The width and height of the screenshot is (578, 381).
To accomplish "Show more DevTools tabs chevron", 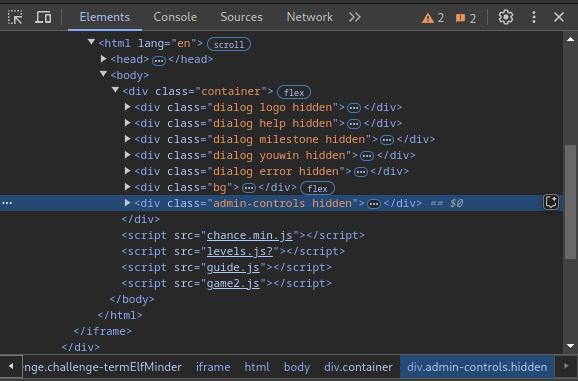I will (x=355, y=17).
